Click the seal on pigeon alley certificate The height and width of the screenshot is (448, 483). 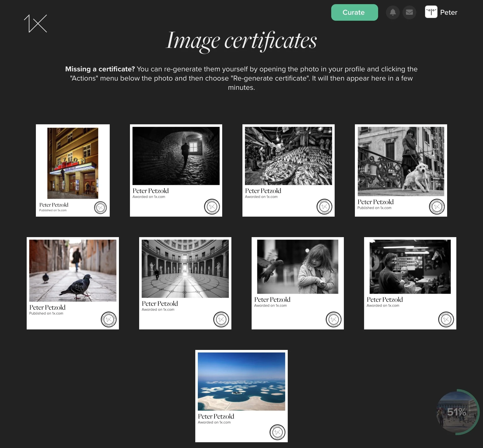pos(109,319)
